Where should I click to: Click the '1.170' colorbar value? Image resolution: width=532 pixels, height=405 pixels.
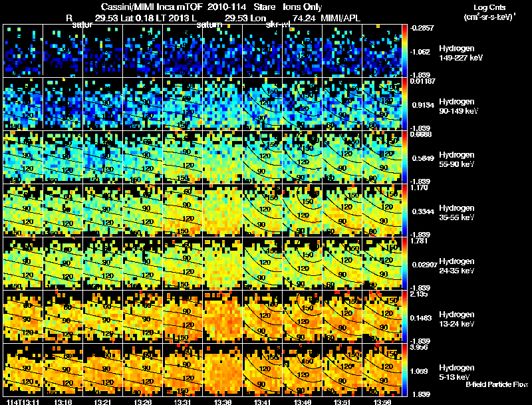click(419, 188)
